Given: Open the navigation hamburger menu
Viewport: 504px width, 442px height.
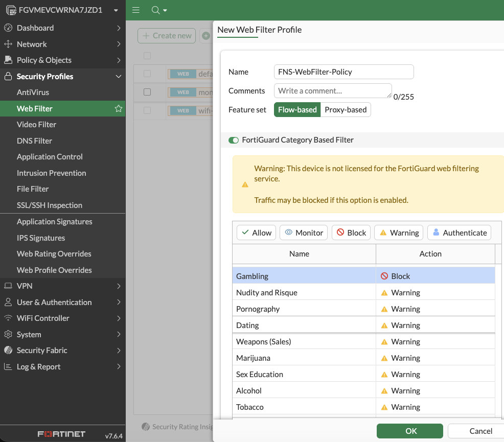Looking at the screenshot, I should 135,10.
